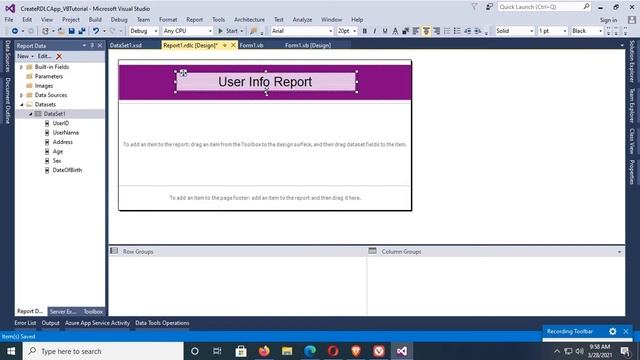Open the Error List tab
This screenshot has width=640, height=360.
pos(25,323)
